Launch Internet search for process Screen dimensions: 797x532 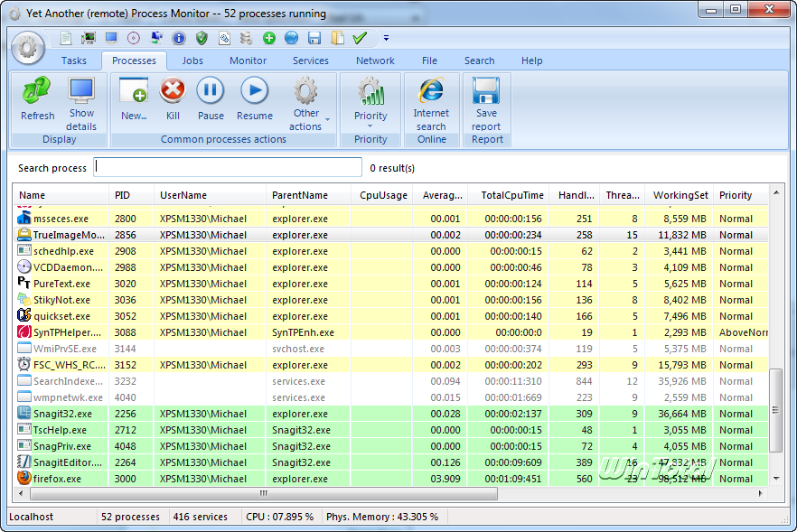pyautogui.click(x=431, y=104)
